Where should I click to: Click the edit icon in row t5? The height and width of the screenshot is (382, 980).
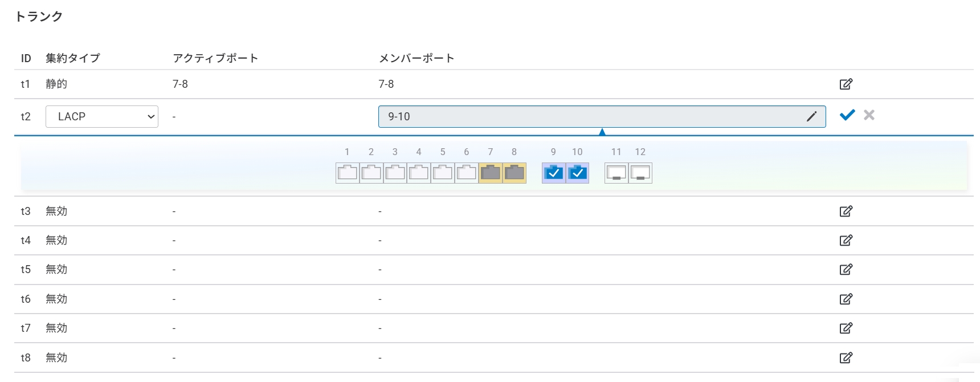point(846,270)
